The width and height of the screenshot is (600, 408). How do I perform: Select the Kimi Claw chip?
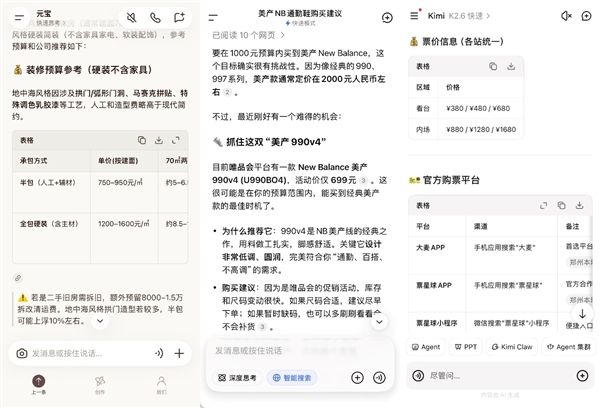[x=512, y=347]
